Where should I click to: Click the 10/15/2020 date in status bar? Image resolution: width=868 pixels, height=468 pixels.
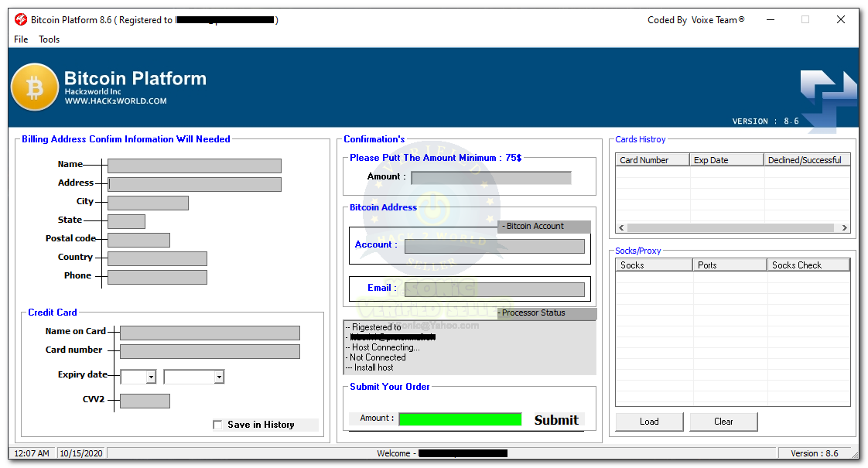[x=80, y=453]
